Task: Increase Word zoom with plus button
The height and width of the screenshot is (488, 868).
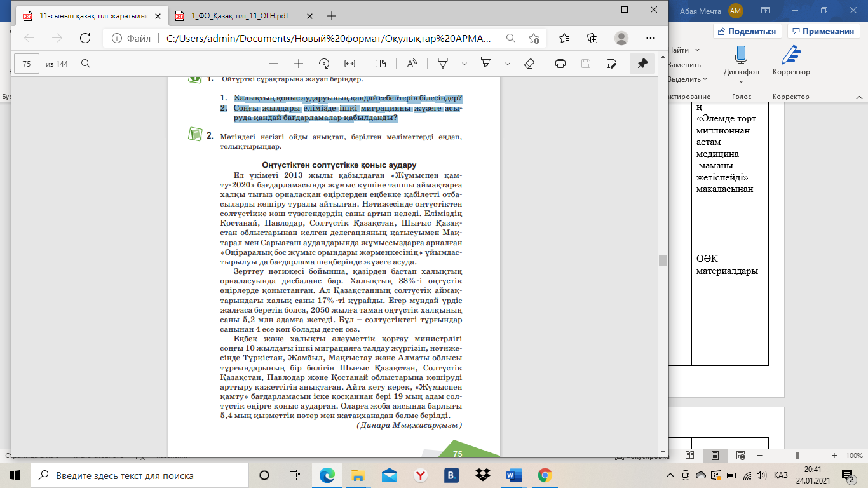Action: pos(835,456)
